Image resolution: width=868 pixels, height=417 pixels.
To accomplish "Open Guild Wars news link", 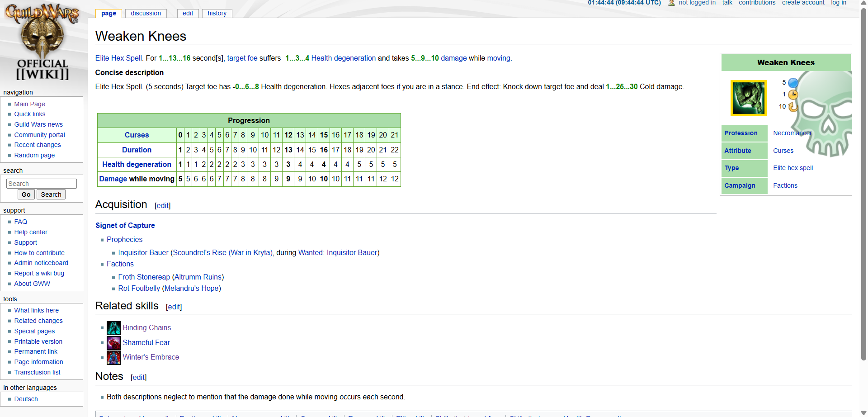I will pos(38,124).
